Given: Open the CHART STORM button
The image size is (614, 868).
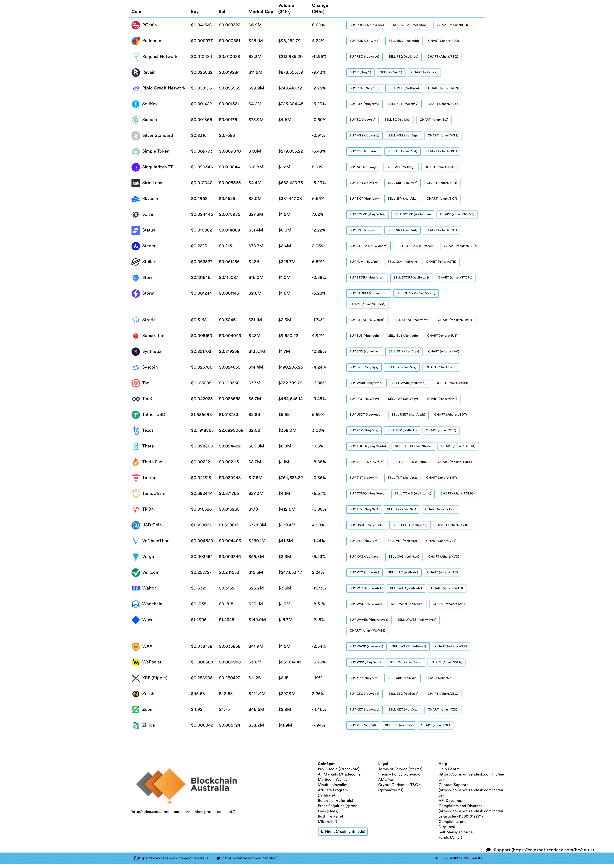Looking at the screenshot, I should (x=367, y=304).
